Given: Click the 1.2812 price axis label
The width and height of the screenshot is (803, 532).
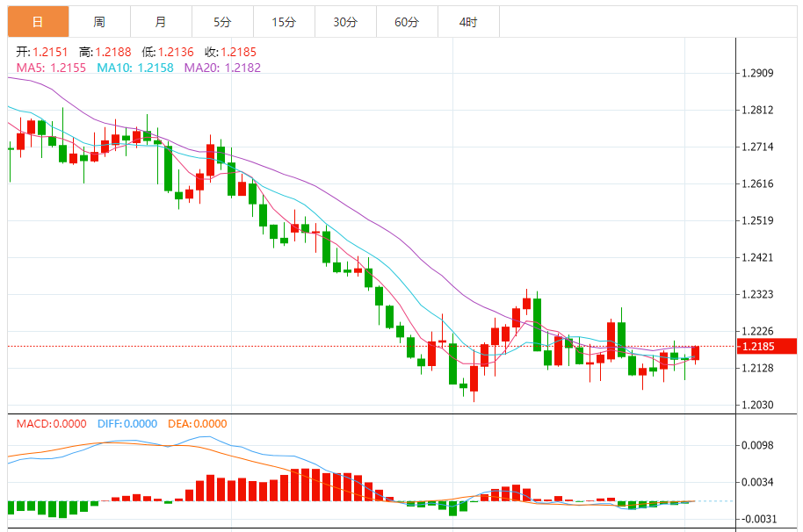Looking at the screenshot, I should [757, 110].
